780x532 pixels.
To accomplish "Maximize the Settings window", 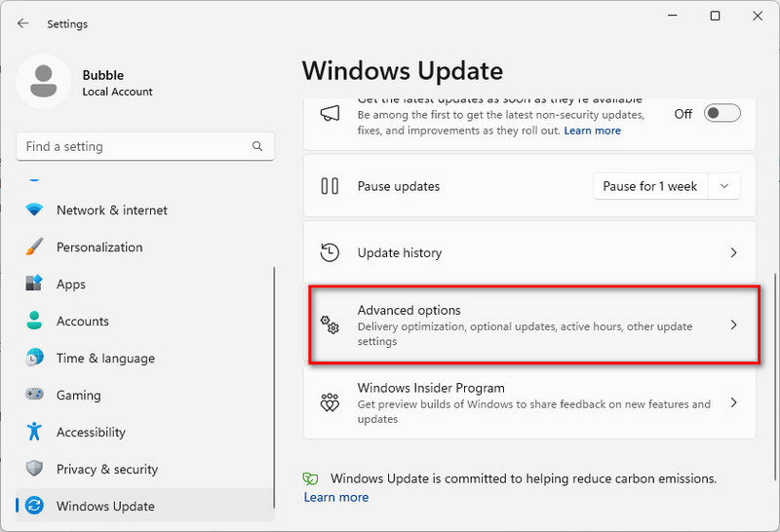I will 715,16.
